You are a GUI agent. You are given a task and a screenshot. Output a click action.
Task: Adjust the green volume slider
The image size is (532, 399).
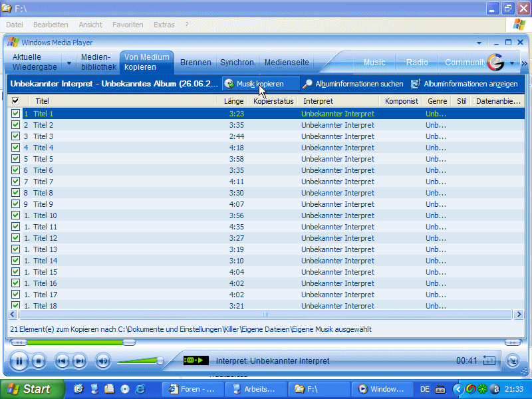pyautogui.click(x=140, y=361)
